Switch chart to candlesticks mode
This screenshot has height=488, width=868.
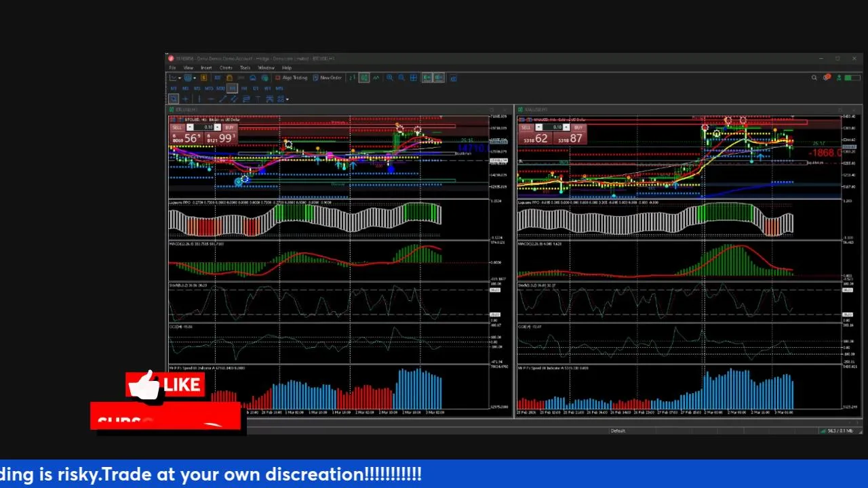point(364,77)
